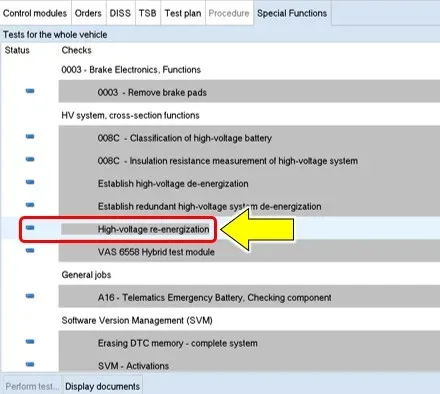Open the Procedure tab

[x=229, y=13]
